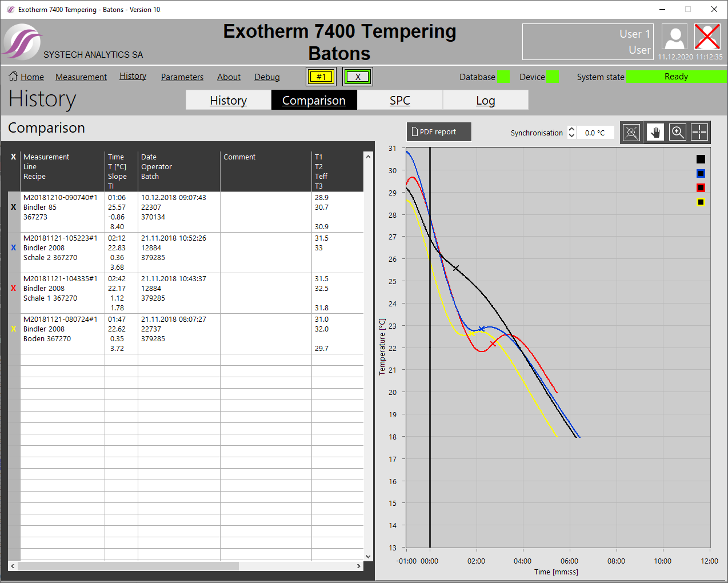Open the Measurement menu
728x583 pixels.
click(81, 77)
